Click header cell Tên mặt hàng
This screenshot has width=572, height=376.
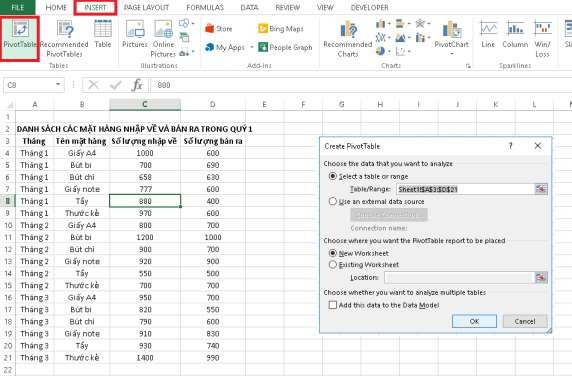pyautogui.click(x=81, y=141)
